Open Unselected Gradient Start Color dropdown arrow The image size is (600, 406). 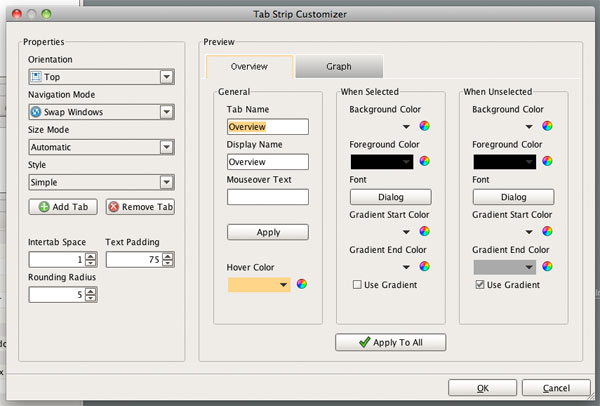click(529, 232)
